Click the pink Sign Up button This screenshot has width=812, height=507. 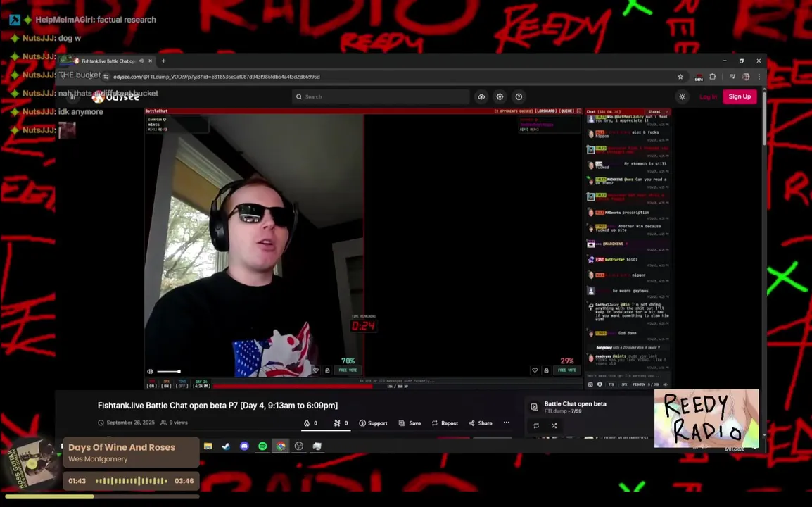point(740,96)
